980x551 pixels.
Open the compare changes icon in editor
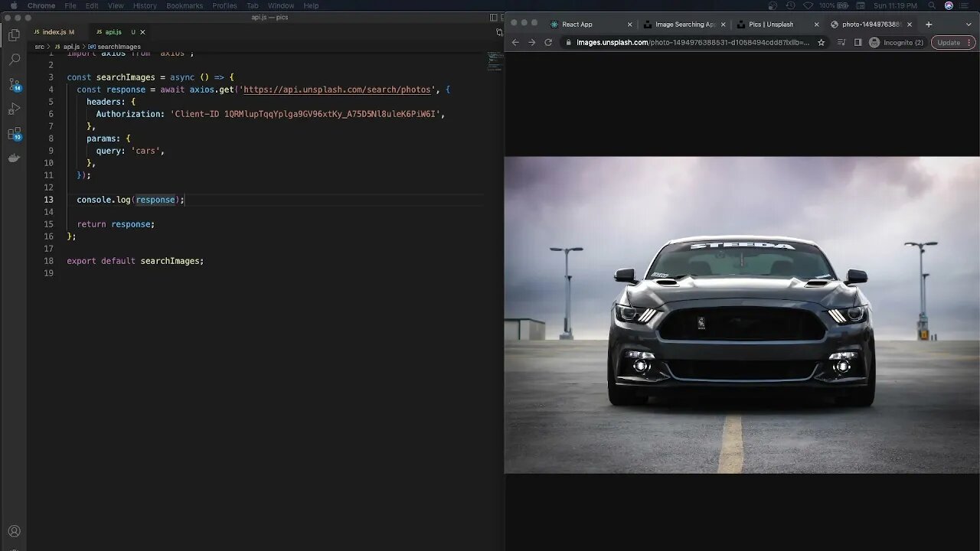[x=499, y=32]
